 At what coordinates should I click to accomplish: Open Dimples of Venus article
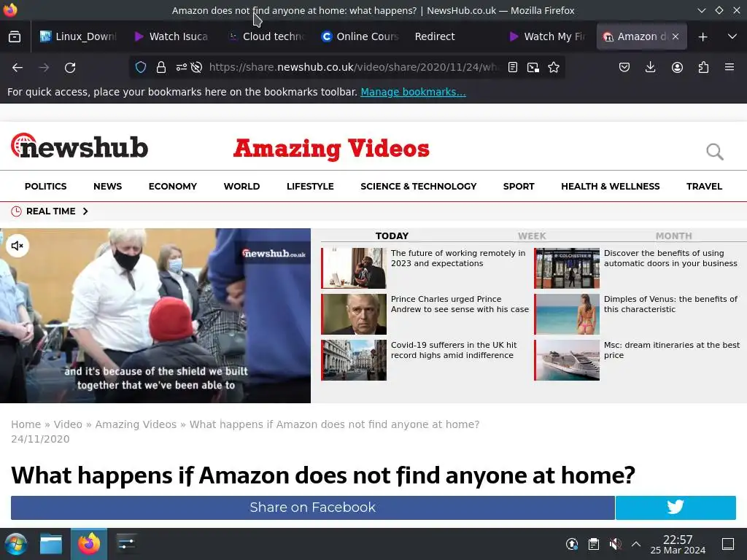[670, 304]
